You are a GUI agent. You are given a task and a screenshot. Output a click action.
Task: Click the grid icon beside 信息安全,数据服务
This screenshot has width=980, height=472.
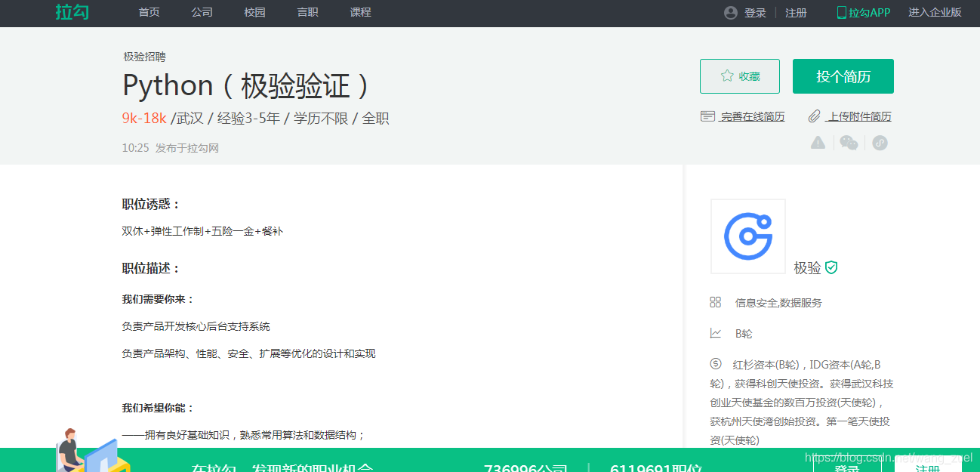click(716, 302)
